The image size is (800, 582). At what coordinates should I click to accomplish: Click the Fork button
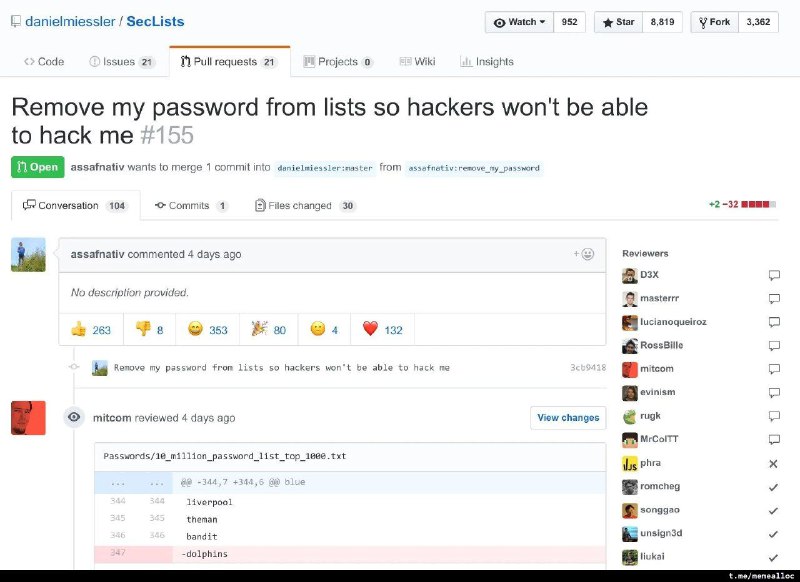pyautogui.click(x=714, y=22)
